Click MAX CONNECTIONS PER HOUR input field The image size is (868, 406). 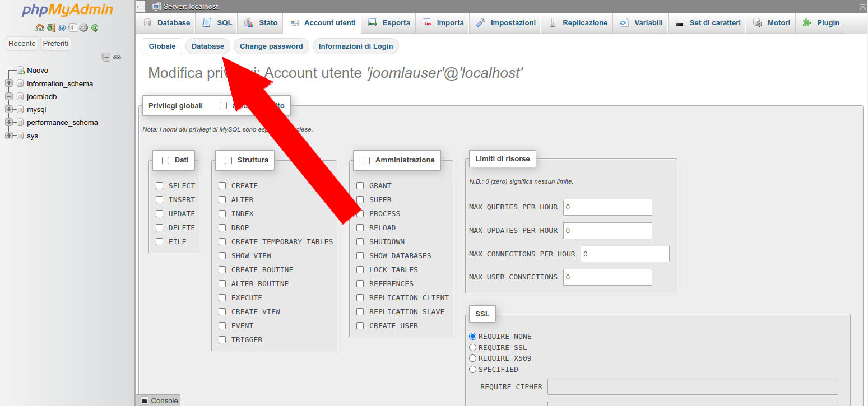(625, 254)
